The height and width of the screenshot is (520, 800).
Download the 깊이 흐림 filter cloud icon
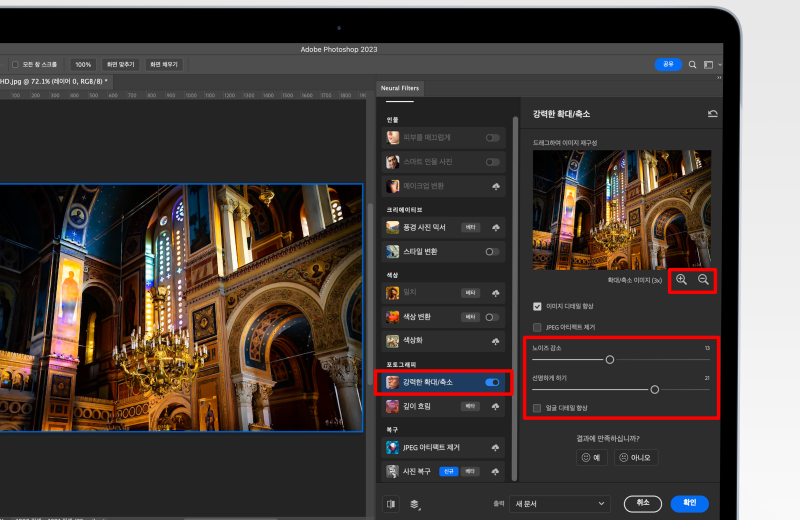pyautogui.click(x=495, y=407)
